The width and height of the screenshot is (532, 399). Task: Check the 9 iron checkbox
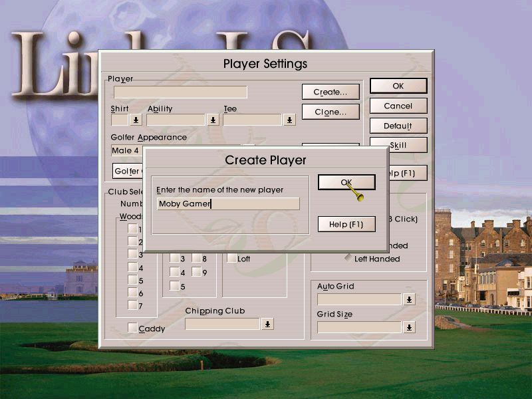pos(196,271)
